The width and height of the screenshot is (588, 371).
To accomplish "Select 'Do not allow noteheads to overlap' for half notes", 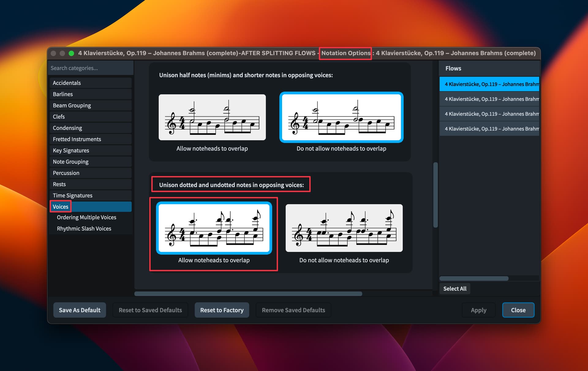I will [341, 117].
